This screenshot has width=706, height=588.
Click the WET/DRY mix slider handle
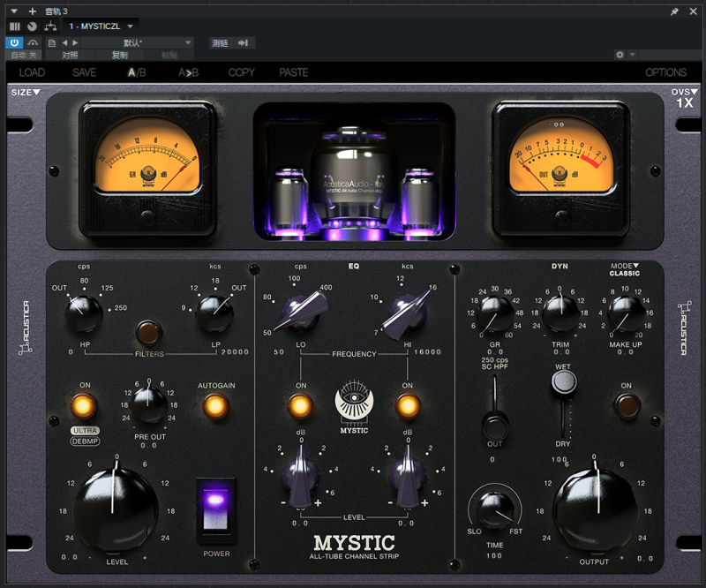(x=562, y=382)
